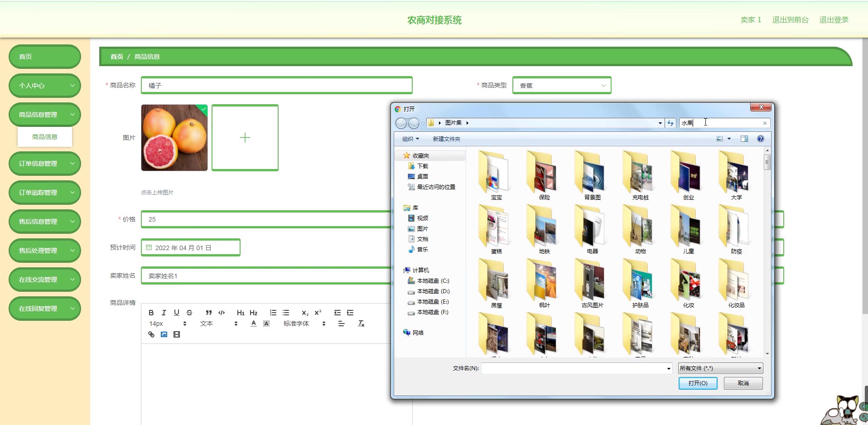Click the video insert icon
This screenshot has width=868, height=425.
click(x=177, y=334)
